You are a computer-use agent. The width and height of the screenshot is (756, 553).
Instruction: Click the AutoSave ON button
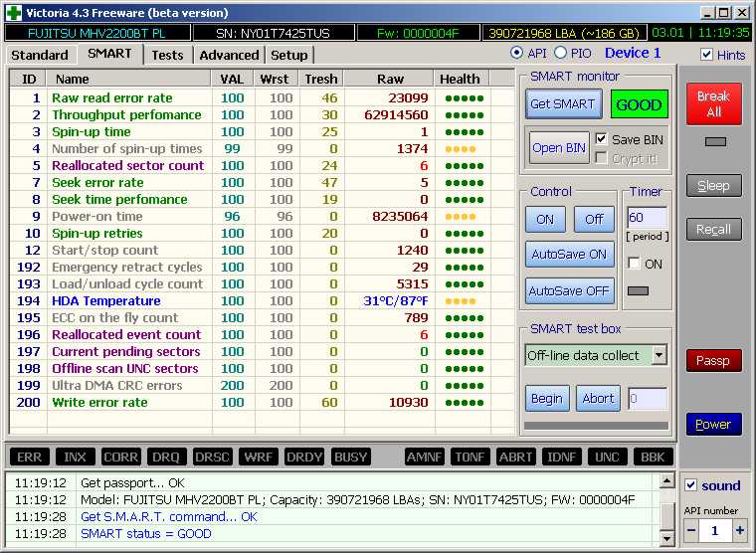[569, 254]
